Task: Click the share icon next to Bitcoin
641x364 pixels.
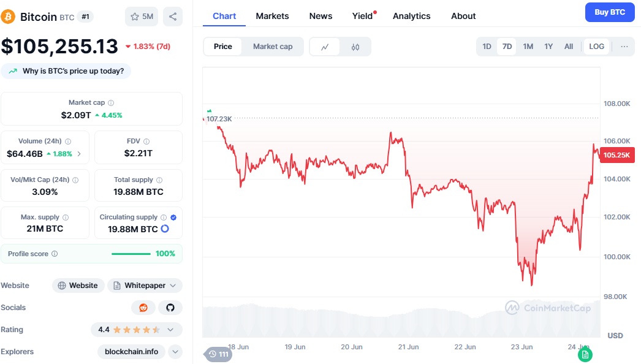Action: 173,17
